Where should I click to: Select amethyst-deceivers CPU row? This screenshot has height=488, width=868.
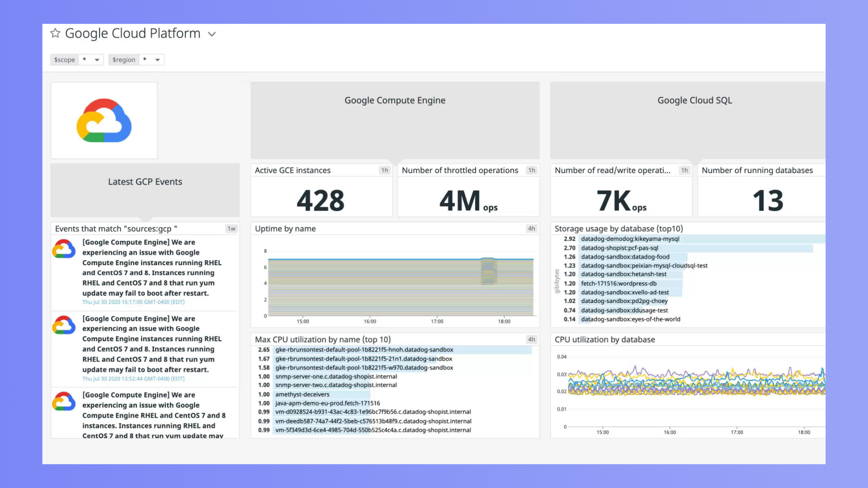[395, 394]
